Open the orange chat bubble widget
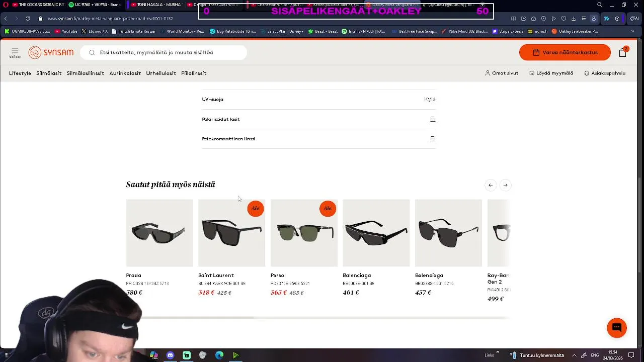The image size is (644, 362). [x=617, y=328]
